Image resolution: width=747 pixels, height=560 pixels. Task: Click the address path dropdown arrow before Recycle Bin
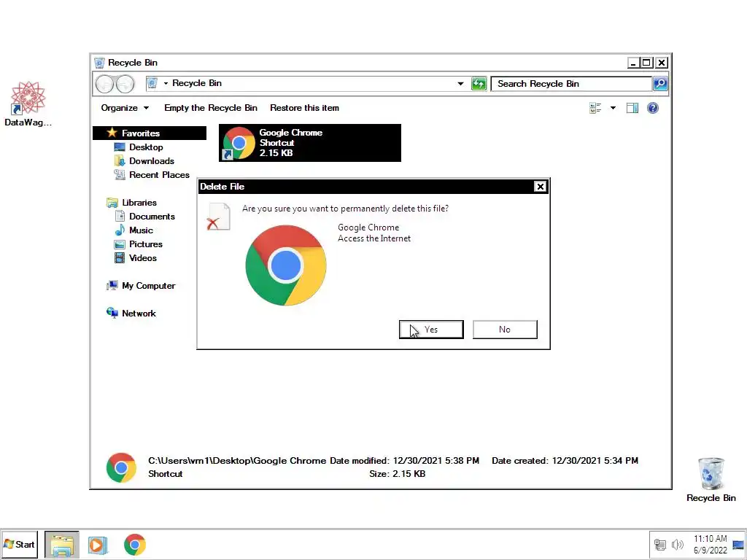(x=166, y=83)
